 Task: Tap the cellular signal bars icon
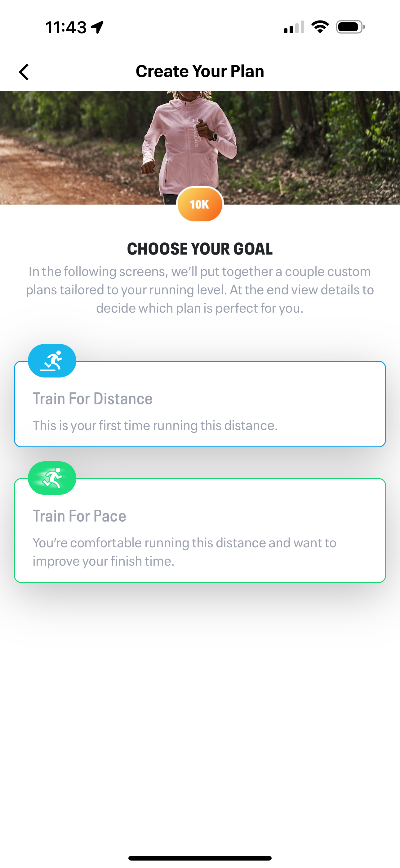(x=294, y=27)
